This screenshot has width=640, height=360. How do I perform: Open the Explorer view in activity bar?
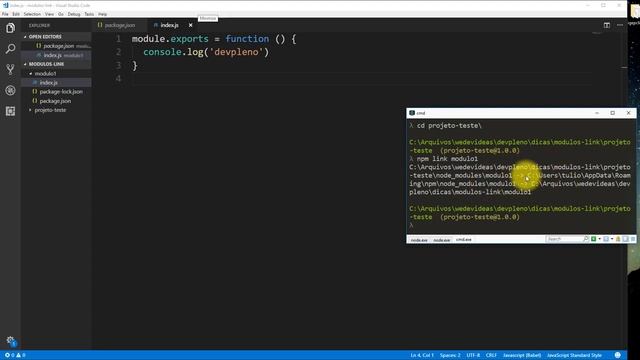tap(10, 28)
